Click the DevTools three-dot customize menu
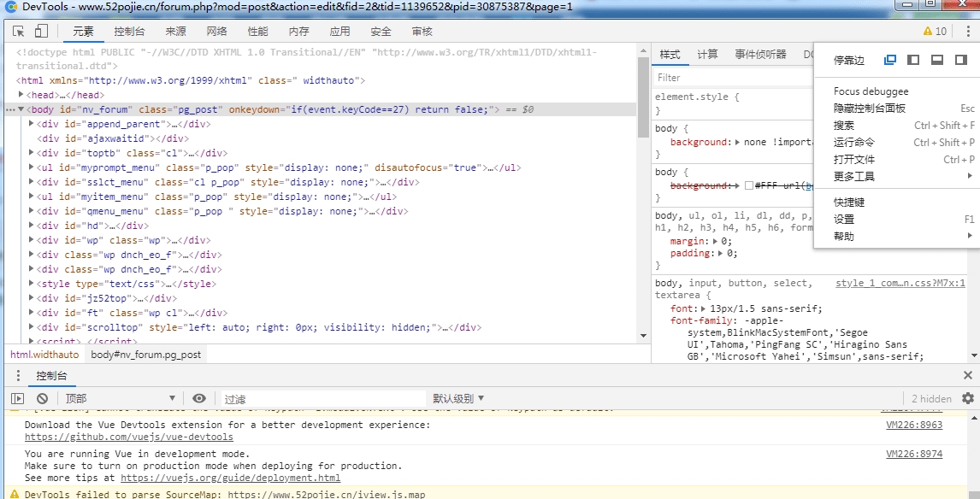This screenshot has width=980, height=499. pyautogui.click(x=969, y=32)
